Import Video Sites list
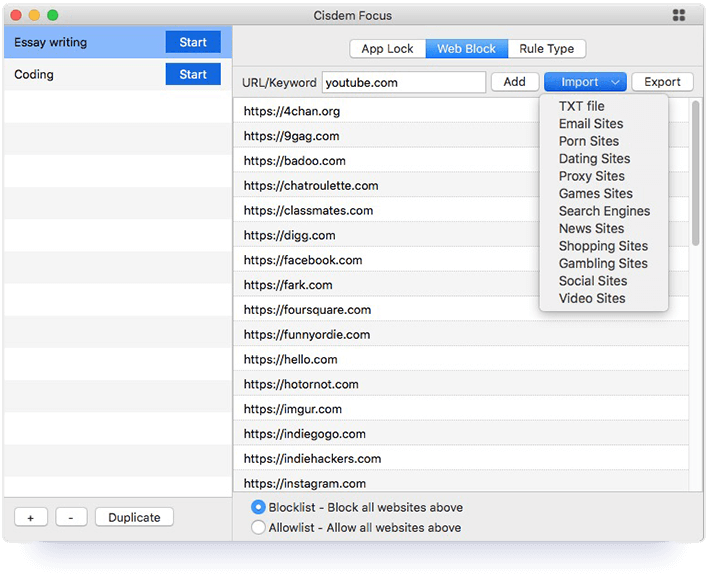Screen dimensions: 708x581 [592, 298]
